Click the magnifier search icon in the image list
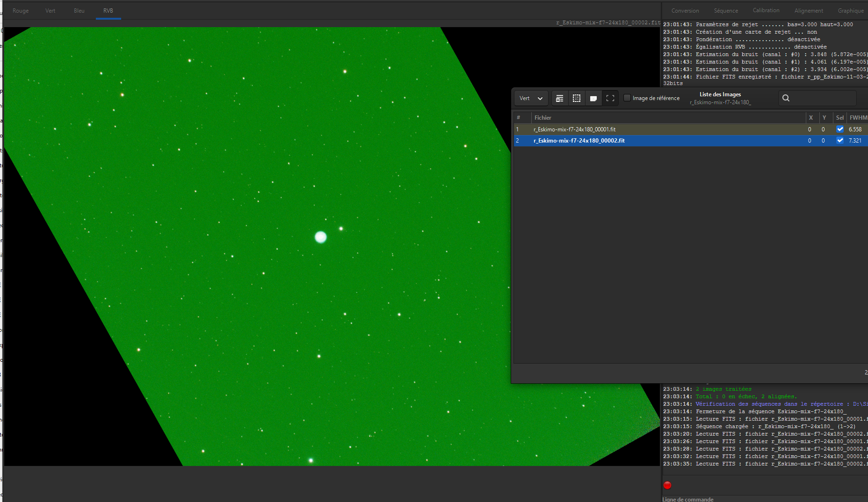The width and height of the screenshot is (868, 502). point(786,98)
